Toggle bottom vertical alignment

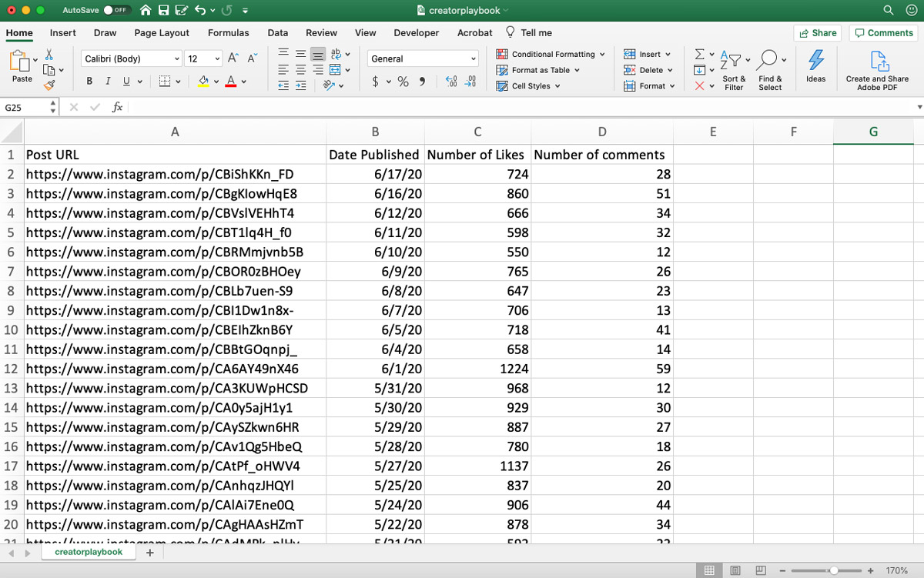coord(318,54)
